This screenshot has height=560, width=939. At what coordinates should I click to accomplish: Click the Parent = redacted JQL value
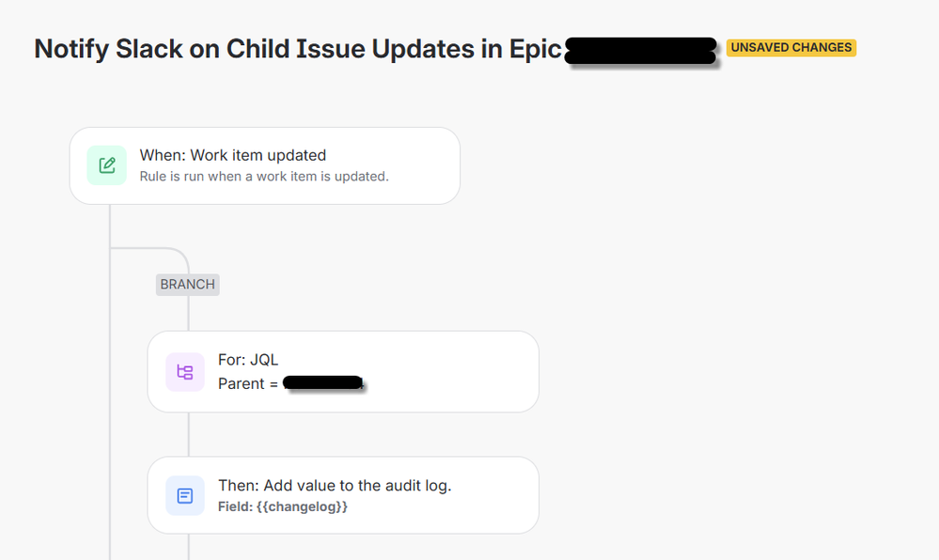coord(290,382)
